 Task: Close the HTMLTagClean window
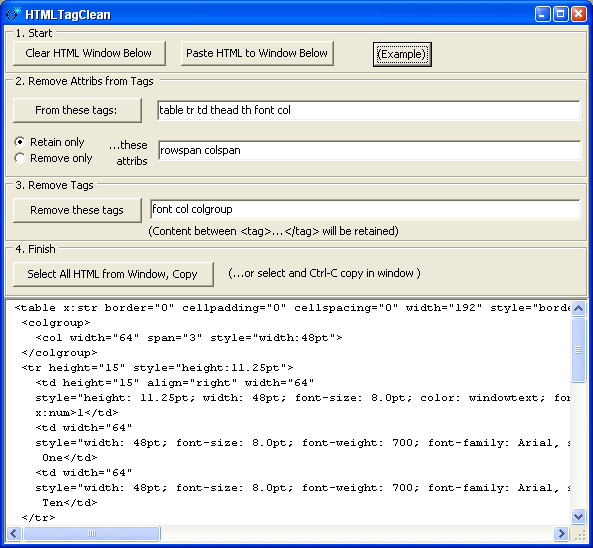tap(579, 14)
